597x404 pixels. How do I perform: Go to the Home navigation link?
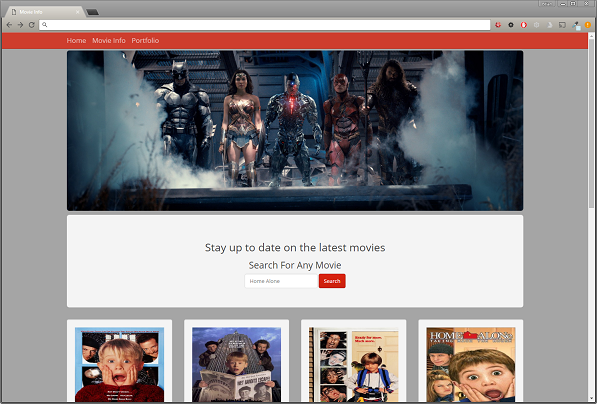coord(76,40)
